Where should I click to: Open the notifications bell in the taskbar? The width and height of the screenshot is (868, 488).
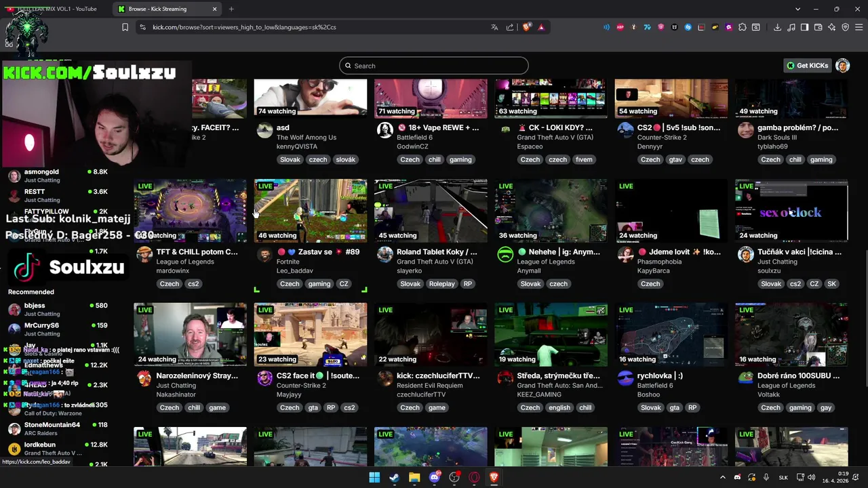click(x=856, y=477)
